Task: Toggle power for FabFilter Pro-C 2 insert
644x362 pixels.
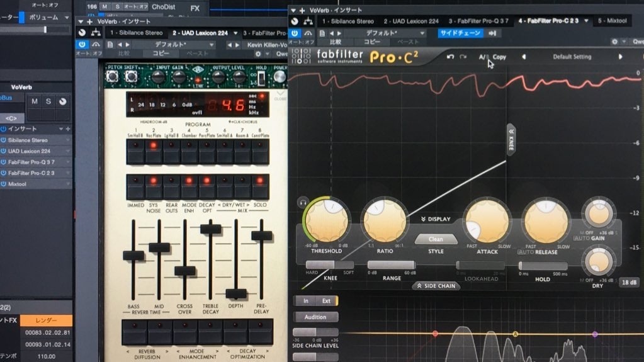Action: tap(3, 173)
